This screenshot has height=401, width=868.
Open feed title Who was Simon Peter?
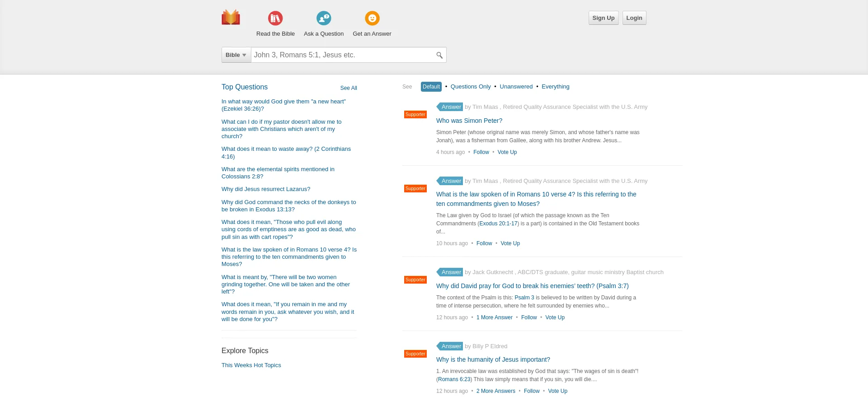click(x=469, y=121)
